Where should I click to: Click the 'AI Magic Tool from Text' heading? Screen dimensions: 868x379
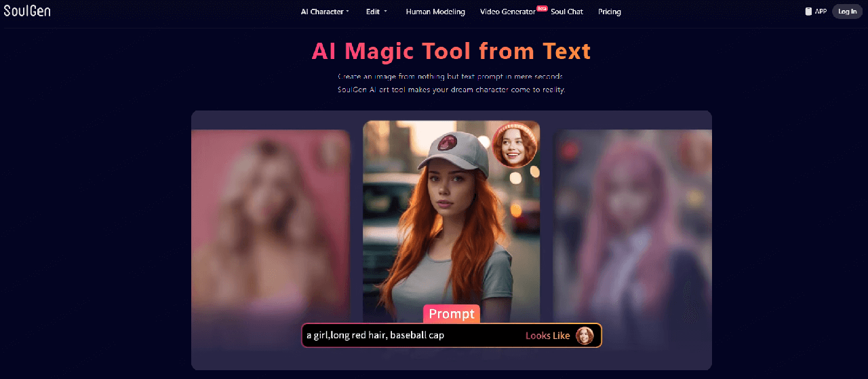click(x=452, y=51)
